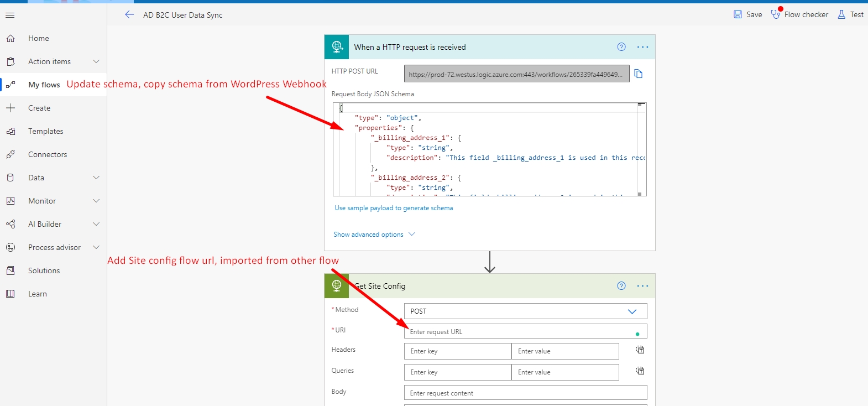Open Connectors in sidebar
The width and height of the screenshot is (868, 406).
(48, 154)
